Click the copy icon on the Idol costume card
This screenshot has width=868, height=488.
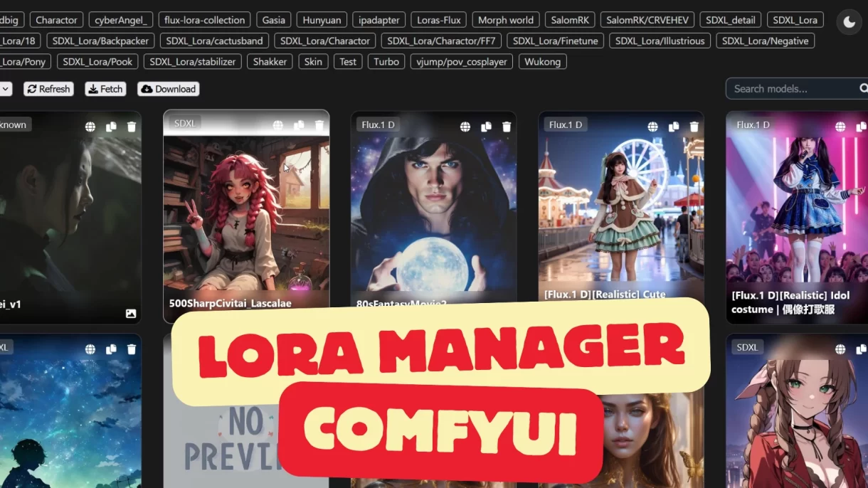click(x=861, y=127)
